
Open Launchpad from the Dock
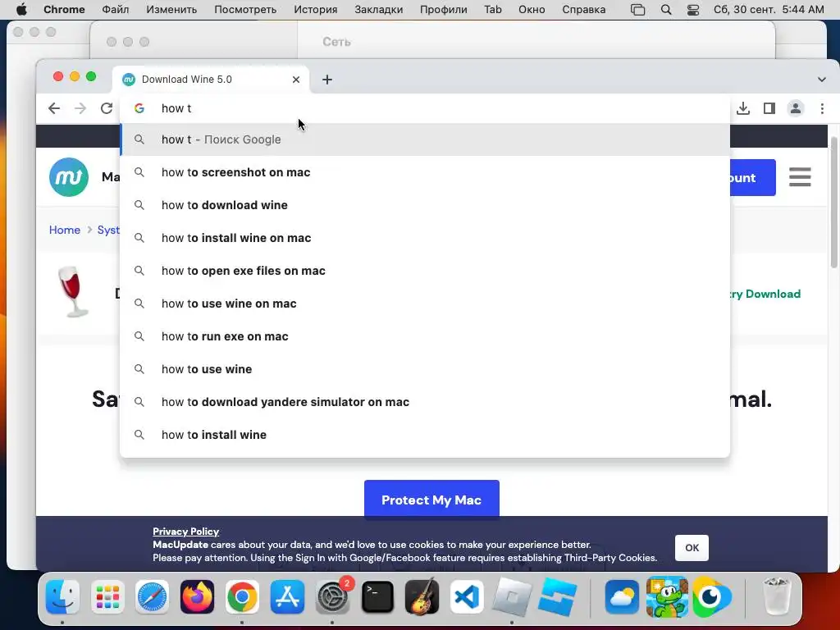pos(107,596)
